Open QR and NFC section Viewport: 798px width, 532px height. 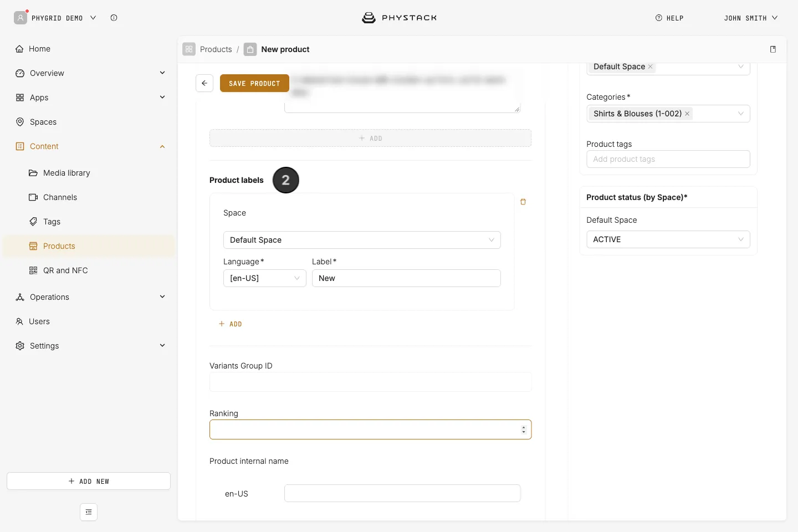point(65,270)
